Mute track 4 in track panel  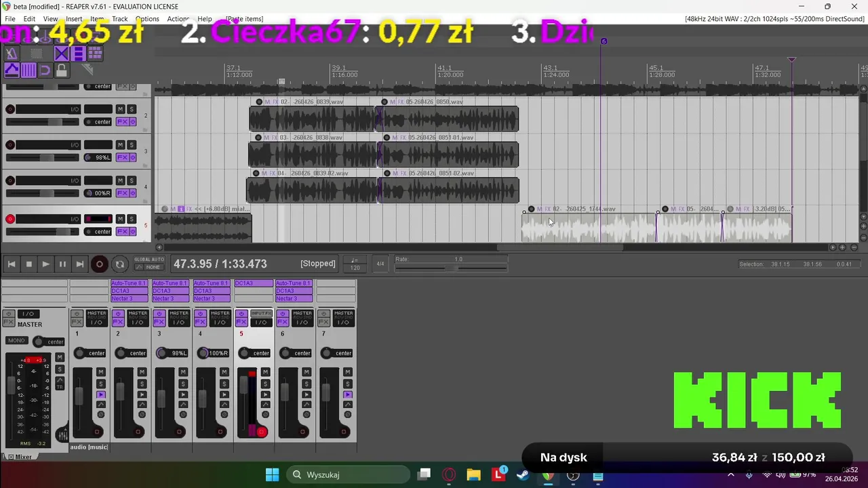120,180
